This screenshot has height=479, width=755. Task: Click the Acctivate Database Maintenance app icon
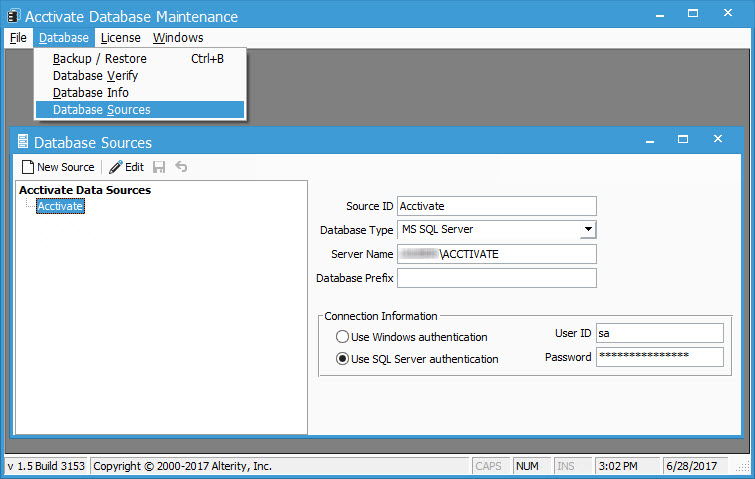13,16
